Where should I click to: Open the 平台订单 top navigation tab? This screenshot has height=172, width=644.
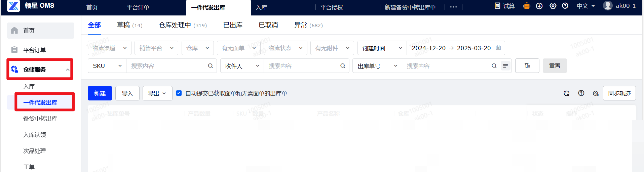pyautogui.click(x=138, y=7)
